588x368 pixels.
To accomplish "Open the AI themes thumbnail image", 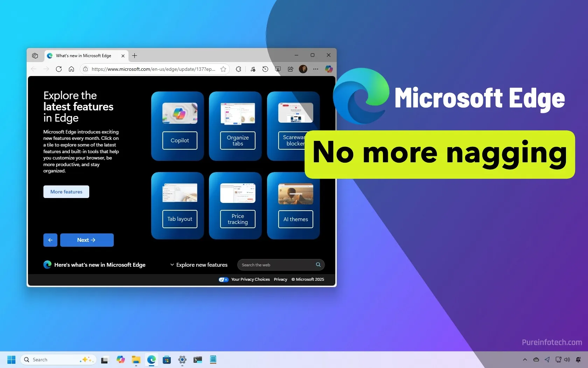I will 296,194.
